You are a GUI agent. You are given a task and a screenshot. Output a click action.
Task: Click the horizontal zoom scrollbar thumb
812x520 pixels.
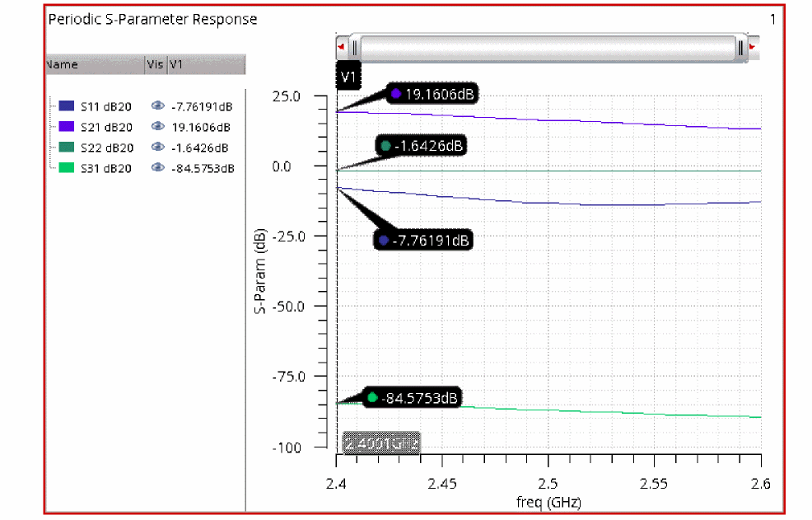[548, 49]
